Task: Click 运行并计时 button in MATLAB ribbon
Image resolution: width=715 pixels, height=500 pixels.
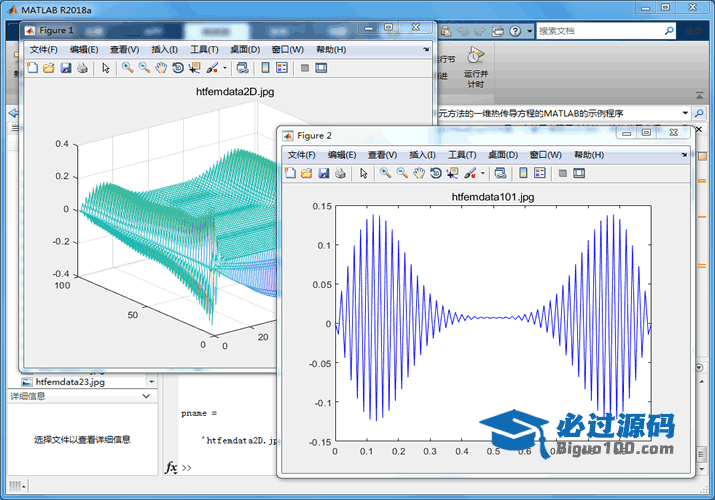Action: [x=476, y=67]
